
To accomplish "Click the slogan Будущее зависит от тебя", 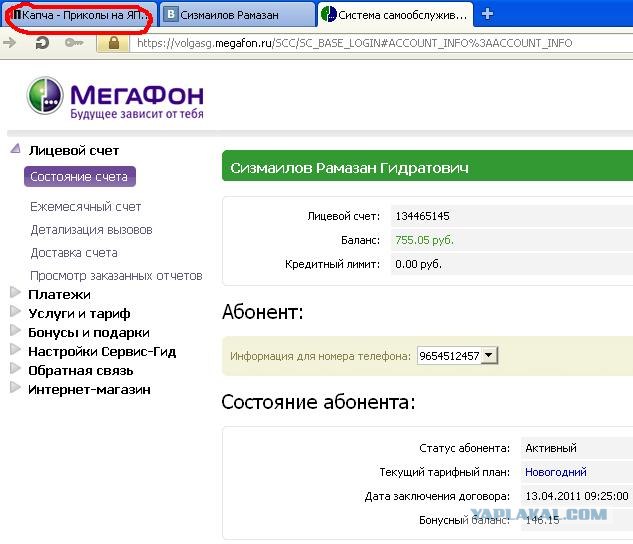I will (x=137, y=114).
